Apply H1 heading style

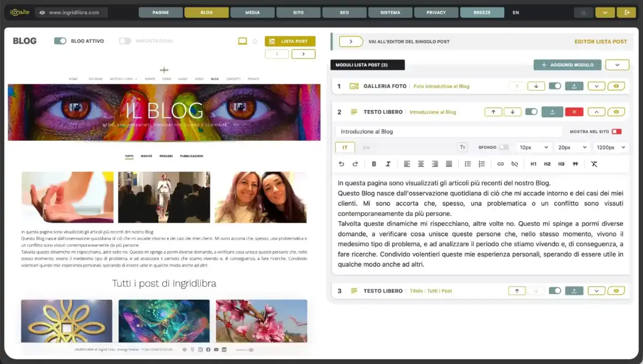(533, 164)
